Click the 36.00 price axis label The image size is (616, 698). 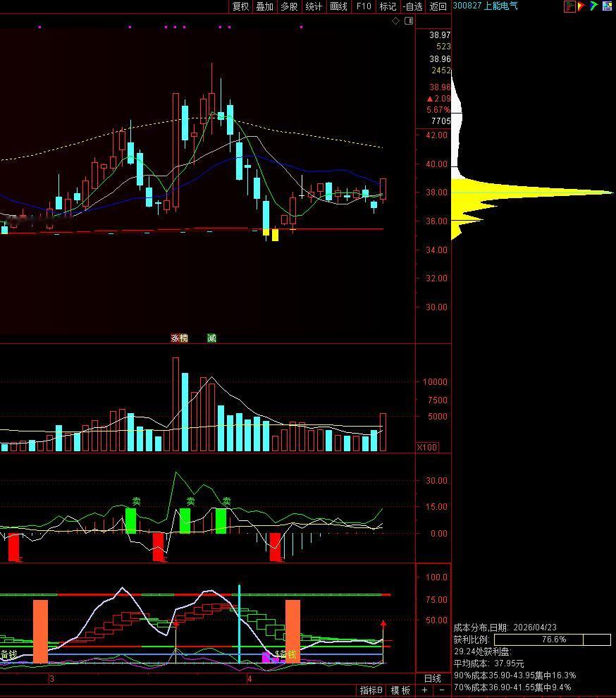coord(437,221)
